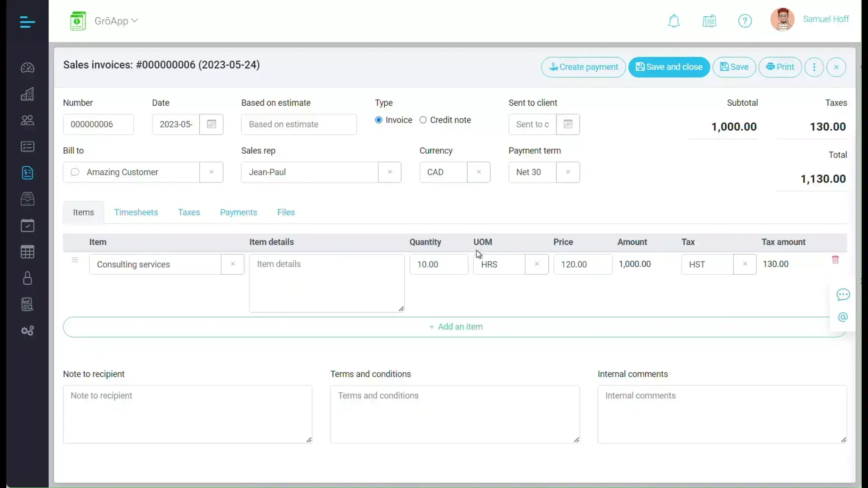The height and width of the screenshot is (488, 868).
Task: Open the Date calendar picker
Action: pyautogui.click(x=212, y=124)
